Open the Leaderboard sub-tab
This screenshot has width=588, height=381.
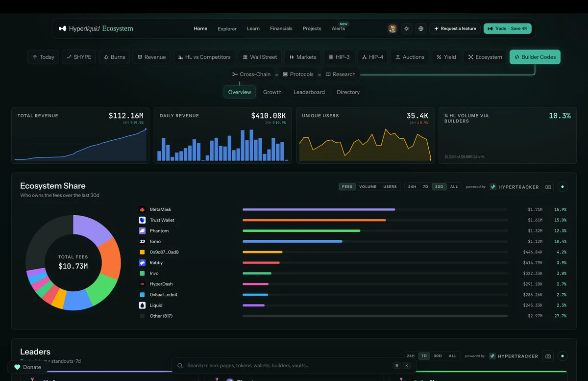(309, 92)
